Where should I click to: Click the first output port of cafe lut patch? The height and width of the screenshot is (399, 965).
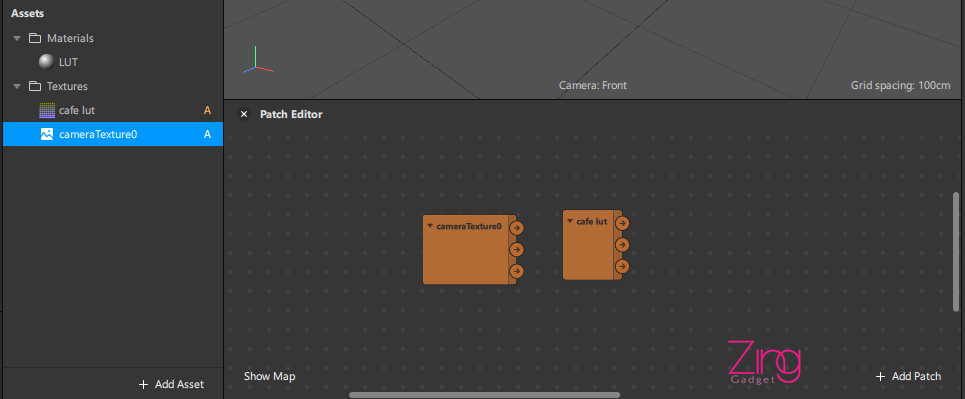click(622, 223)
